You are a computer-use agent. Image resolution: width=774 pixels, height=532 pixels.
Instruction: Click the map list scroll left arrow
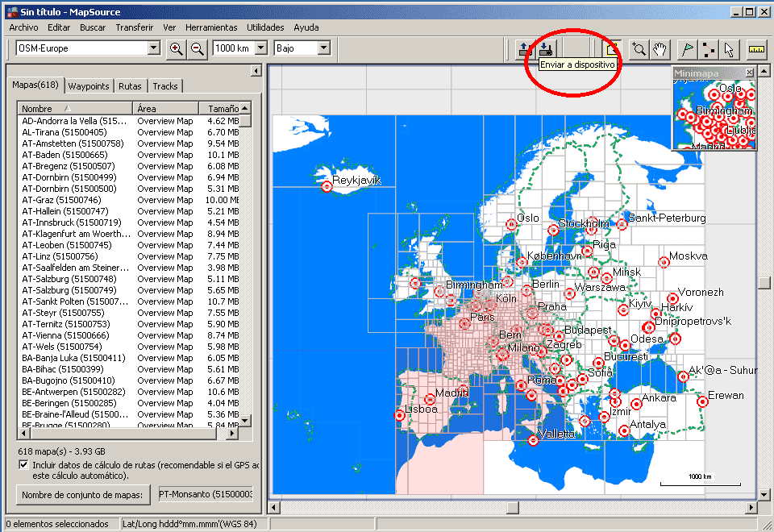[x=23, y=434]
